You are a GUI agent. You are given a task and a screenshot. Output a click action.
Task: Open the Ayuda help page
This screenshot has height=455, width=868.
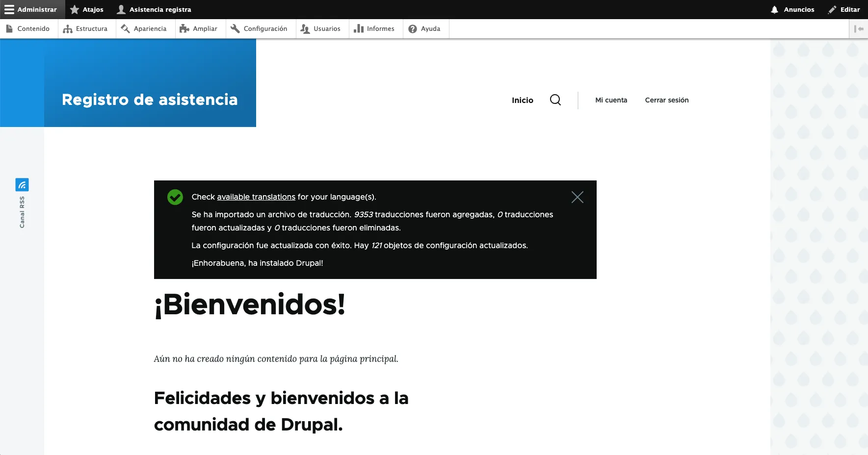[425, 28]
